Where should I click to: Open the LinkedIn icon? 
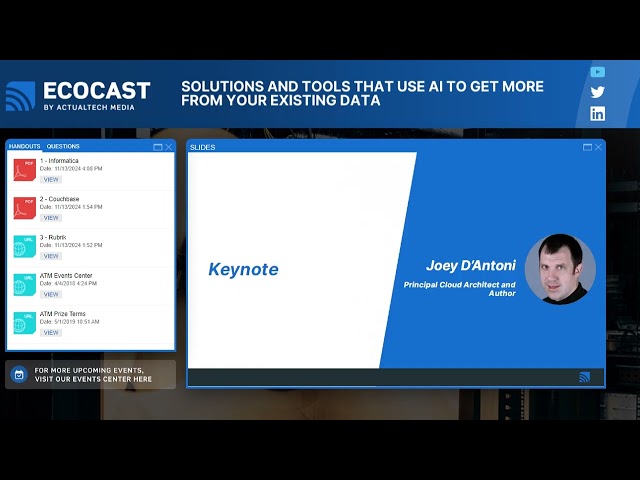click(x=598, y=114)
